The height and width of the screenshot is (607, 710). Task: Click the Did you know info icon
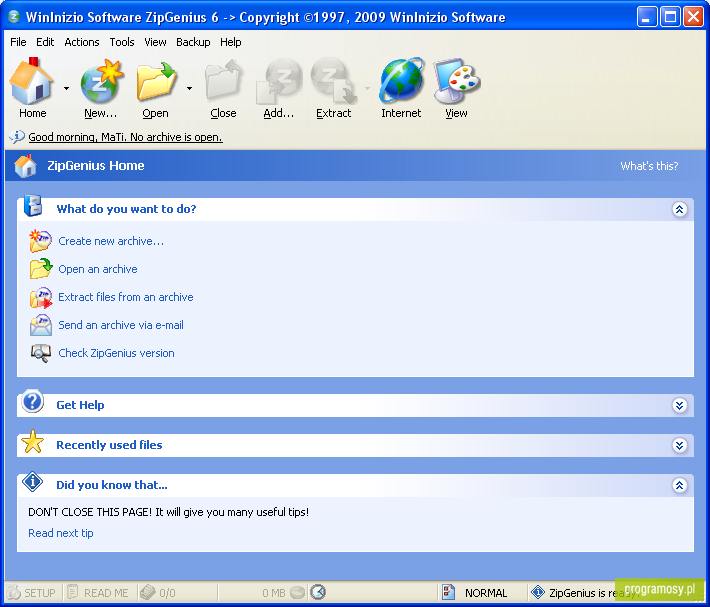click(33, 482)
